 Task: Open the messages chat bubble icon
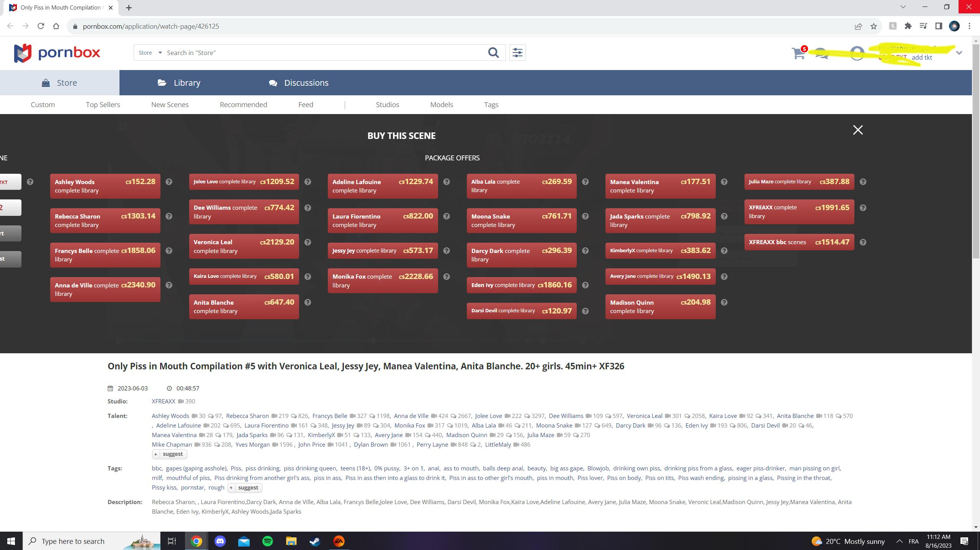(x=822, y=54)
